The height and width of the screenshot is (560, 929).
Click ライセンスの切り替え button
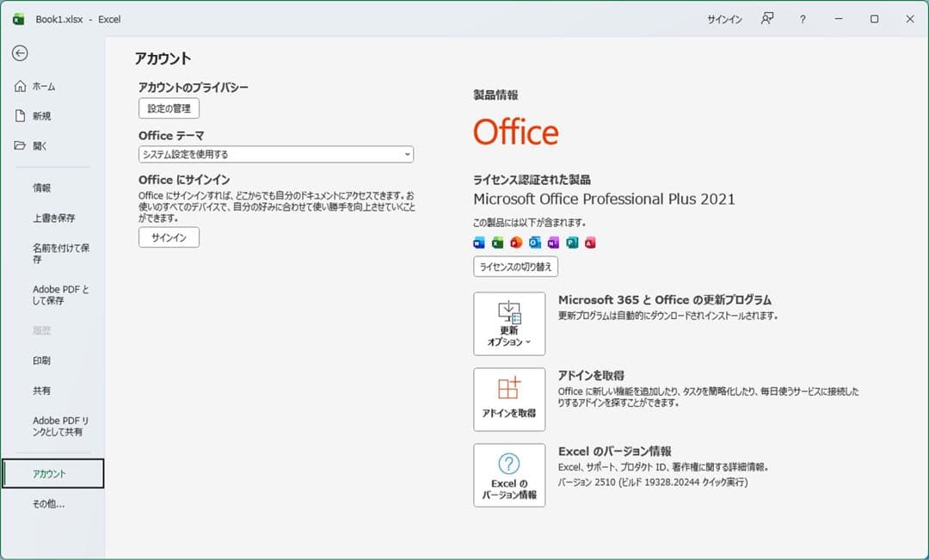coord(514,267)
